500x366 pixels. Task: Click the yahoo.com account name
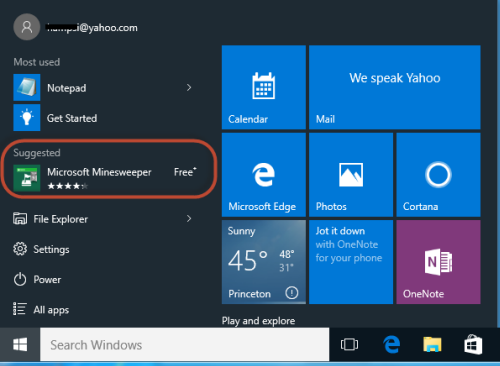[92, 28]
